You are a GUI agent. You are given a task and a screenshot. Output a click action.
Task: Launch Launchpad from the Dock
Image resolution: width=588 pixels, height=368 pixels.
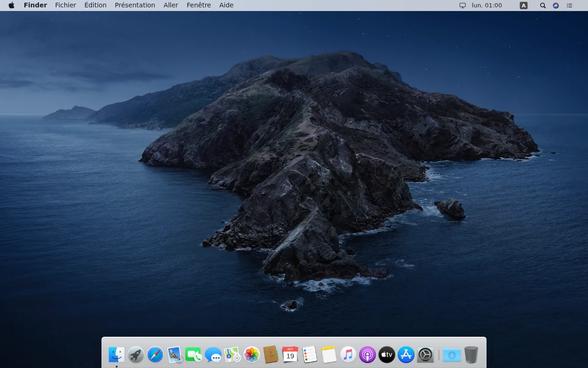pos(136,355)
